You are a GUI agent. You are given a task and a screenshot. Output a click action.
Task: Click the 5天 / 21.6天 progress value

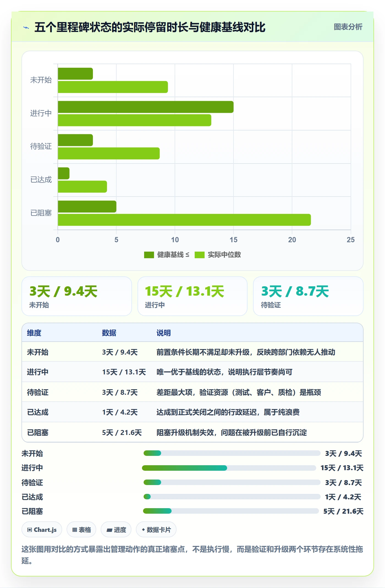(343, 511)
